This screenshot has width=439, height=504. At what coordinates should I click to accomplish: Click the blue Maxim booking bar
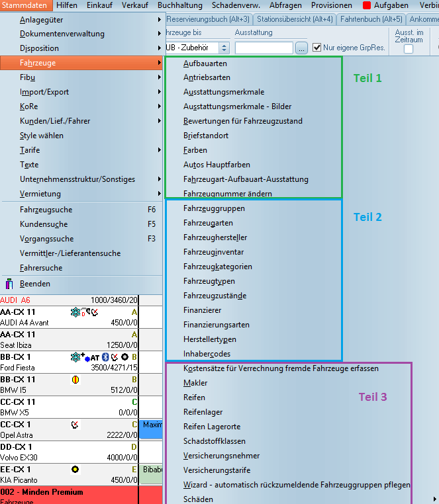click(151, 429)
